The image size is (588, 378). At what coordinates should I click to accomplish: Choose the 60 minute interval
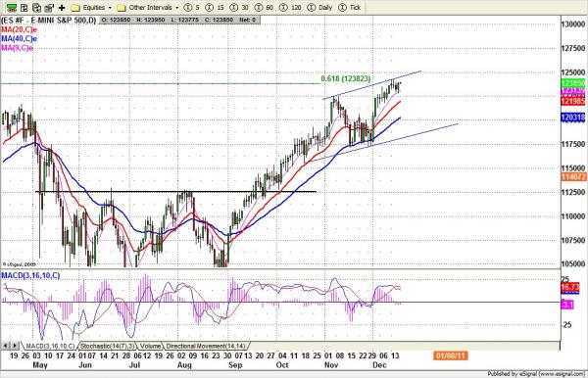tap(265, 7)
